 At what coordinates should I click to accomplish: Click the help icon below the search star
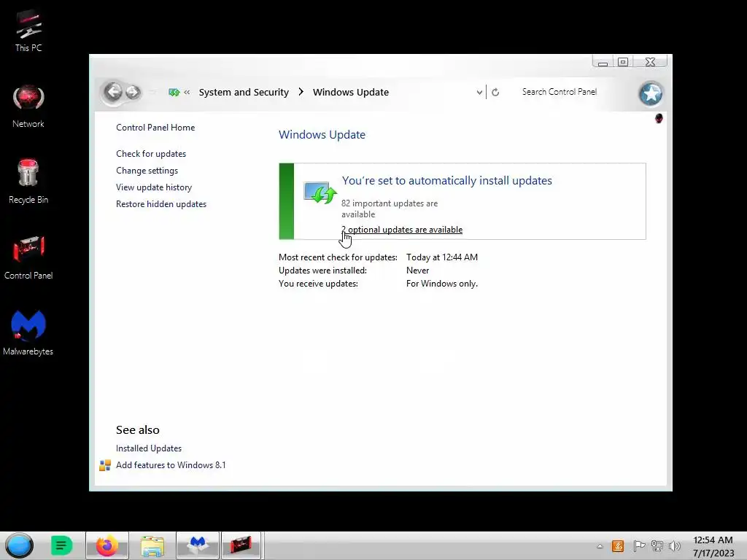coord(659,119)
